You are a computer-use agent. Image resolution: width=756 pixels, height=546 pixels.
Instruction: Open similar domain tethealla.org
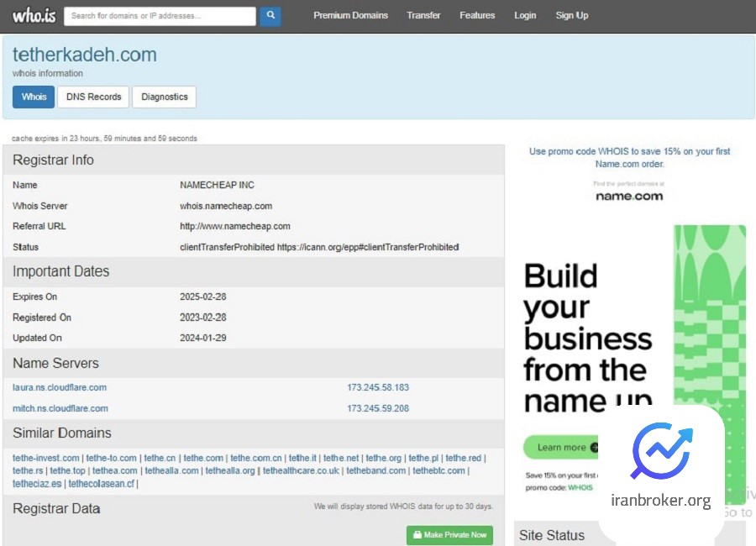230,470
